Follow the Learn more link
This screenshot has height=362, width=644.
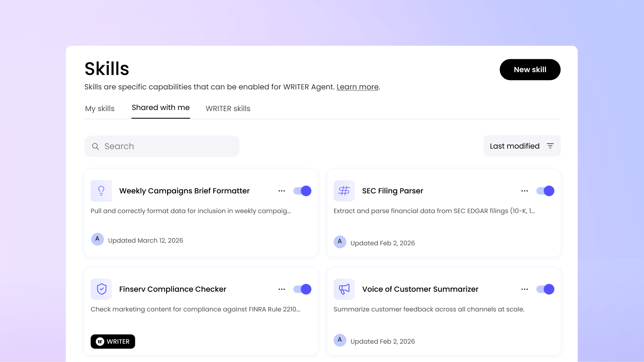tap(357, 87)
